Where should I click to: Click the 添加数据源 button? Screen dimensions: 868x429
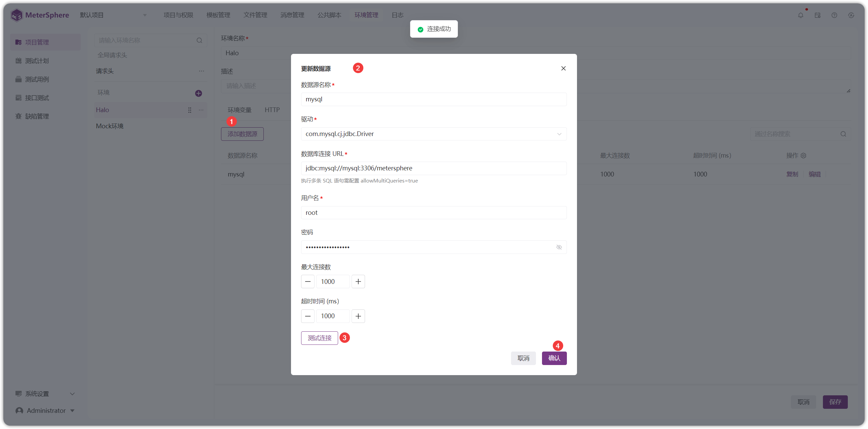[242, 134]
